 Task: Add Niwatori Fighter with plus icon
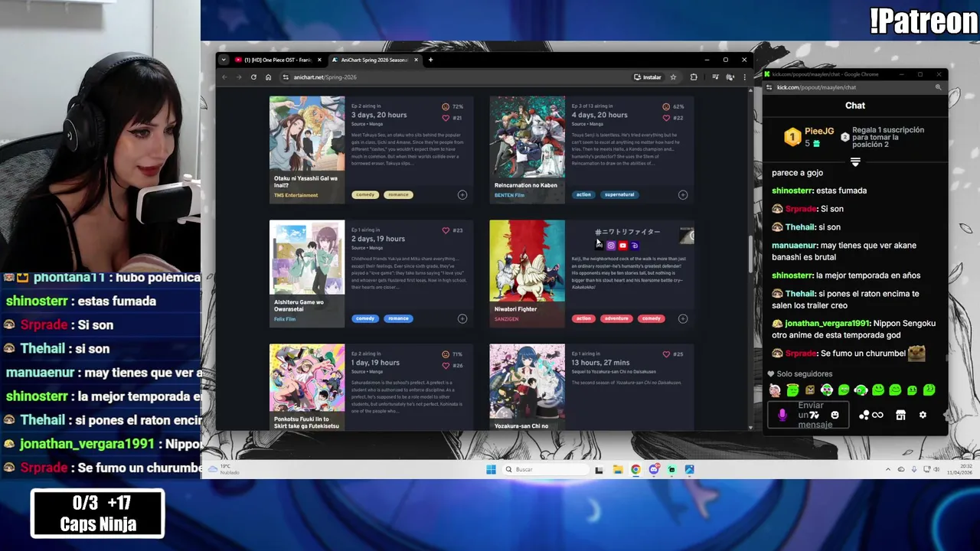683,318
